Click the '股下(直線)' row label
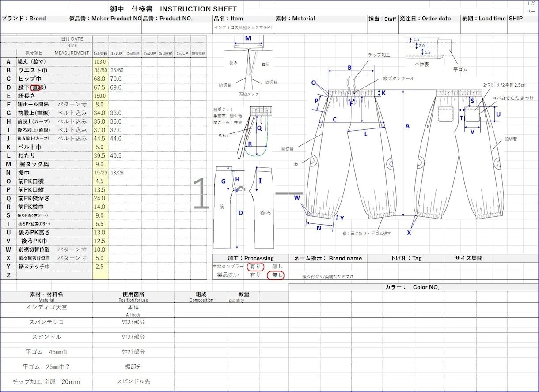The width and height of the screenshot is (539, 392). point(32,87)
